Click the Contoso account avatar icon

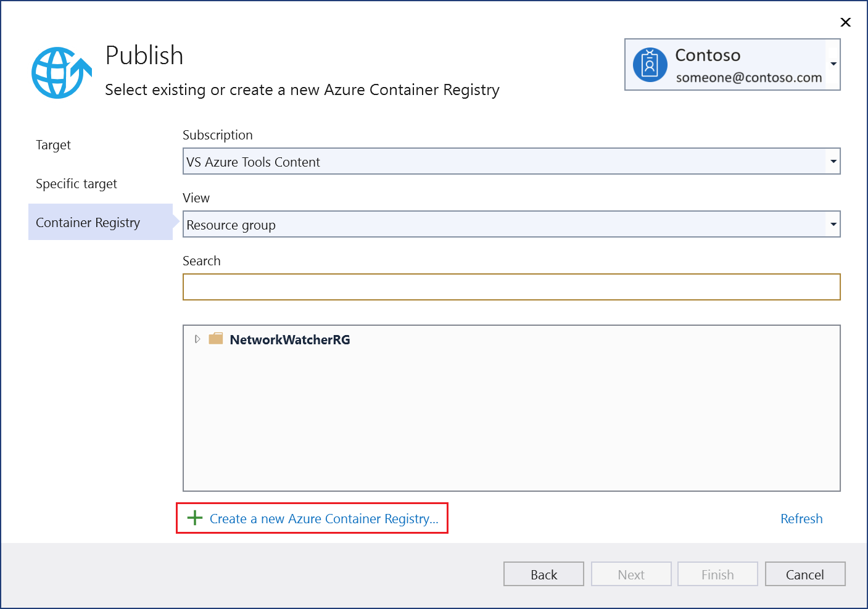(650, 64)
